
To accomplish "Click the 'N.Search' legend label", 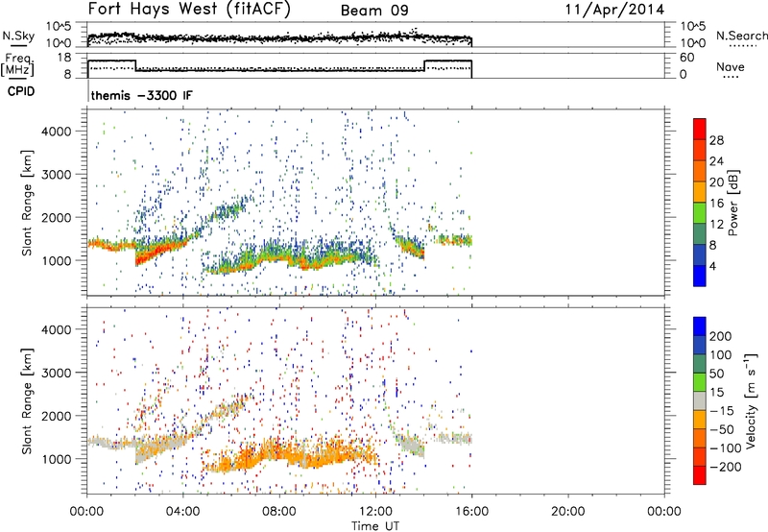I will pyautogui.click(x=741, y=36).
